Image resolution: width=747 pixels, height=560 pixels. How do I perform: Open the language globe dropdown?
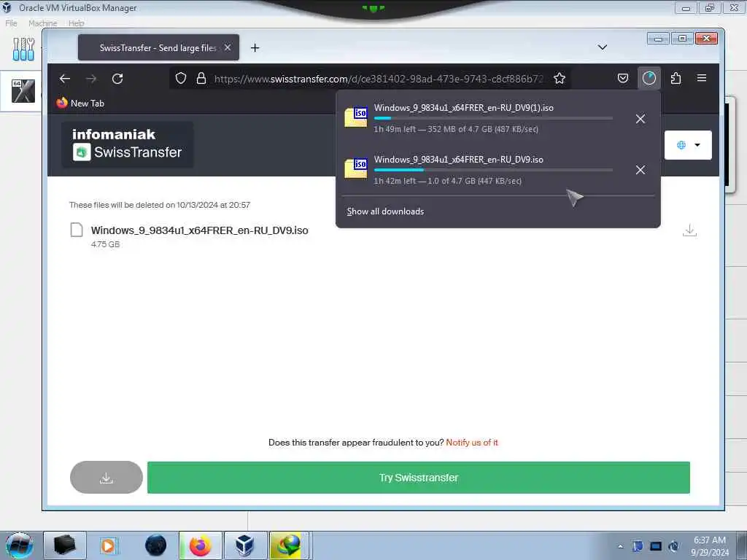688,145
